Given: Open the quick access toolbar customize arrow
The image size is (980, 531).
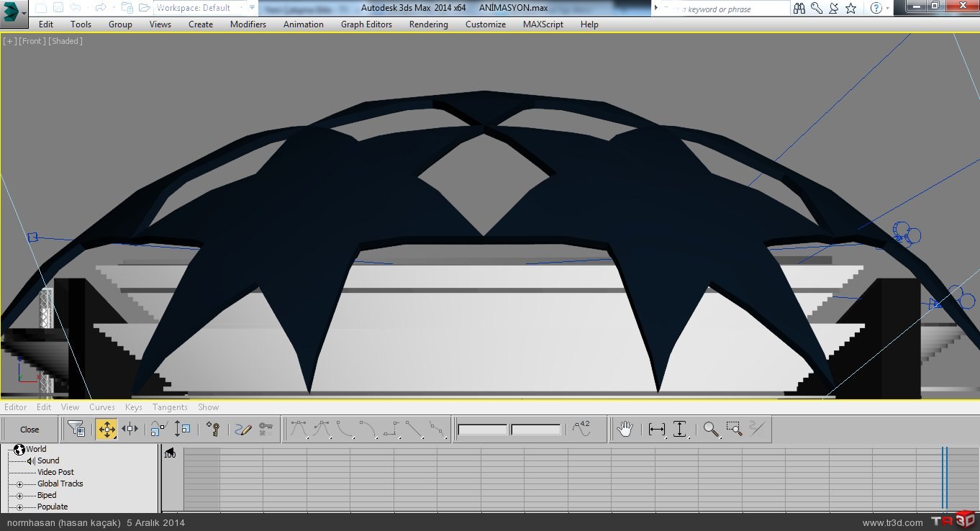Looking at the screenshot, I should click(x=252, y=8).
